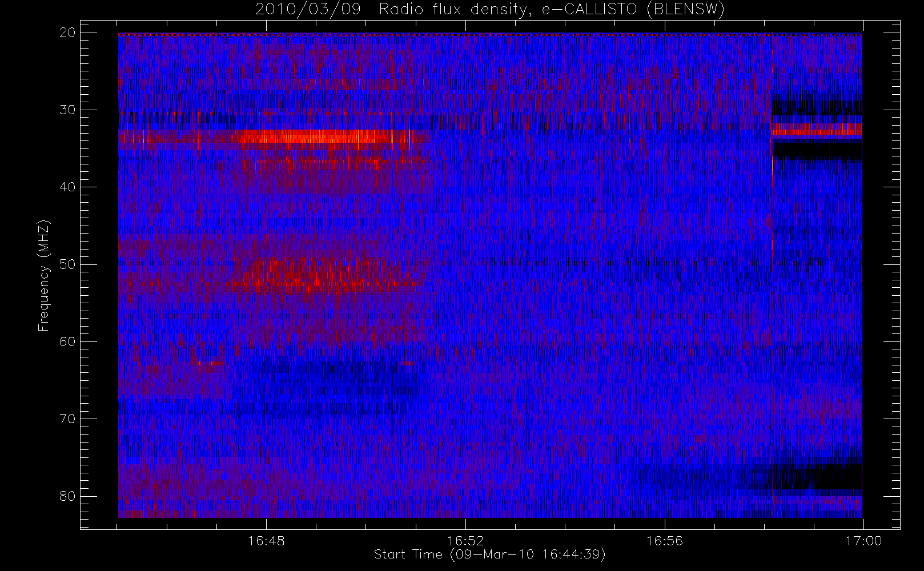Click the 40 MHz frequency label
This screenshot has height=571, width=924.
(67, 187)
